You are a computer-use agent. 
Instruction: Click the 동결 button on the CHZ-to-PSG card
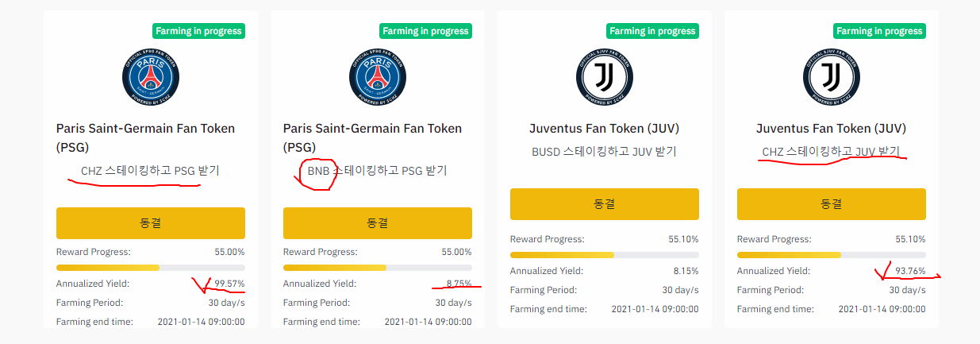coord(150,223)
